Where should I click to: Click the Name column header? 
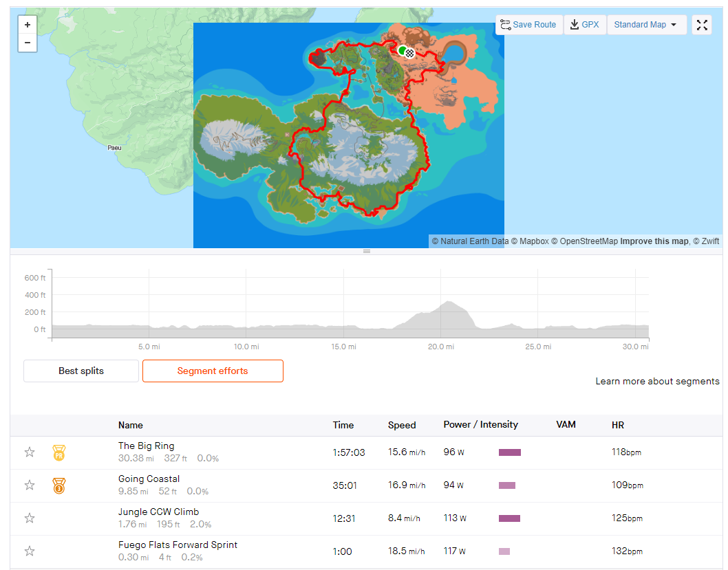(131, 425)
